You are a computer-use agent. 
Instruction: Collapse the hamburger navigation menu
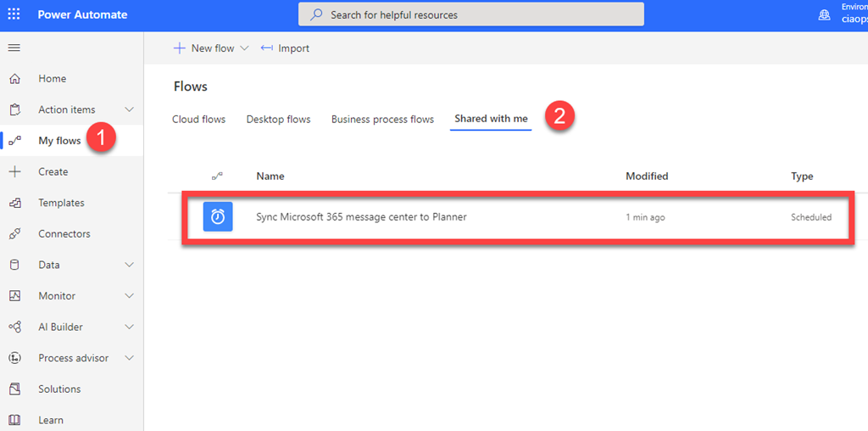coord(14,48)
